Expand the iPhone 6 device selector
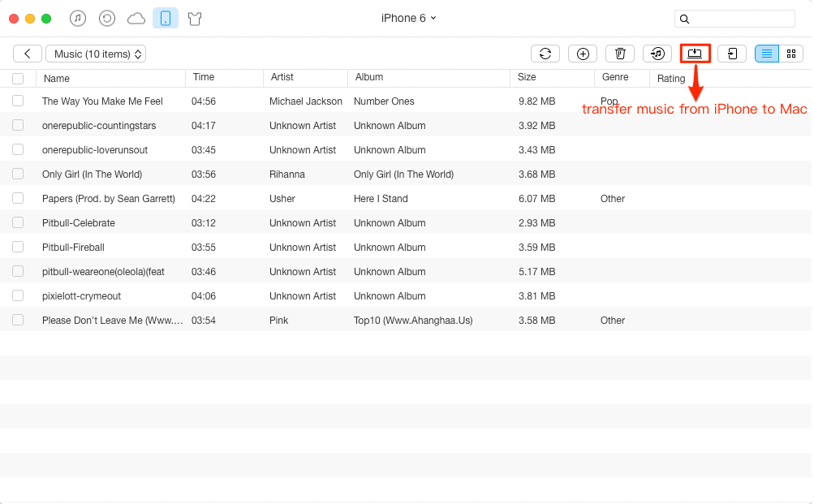The image size is (814, 504). tap(409, 18)
